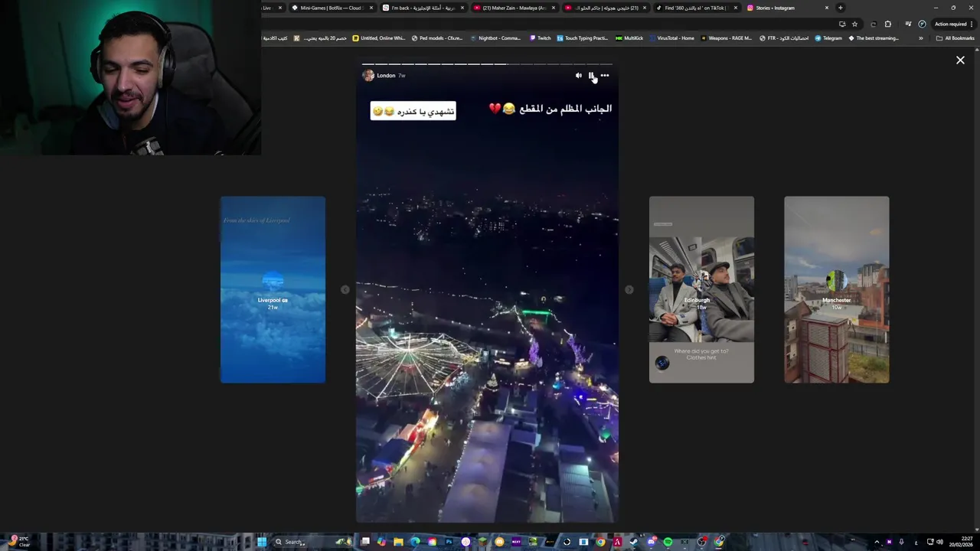Viewport: 980px width, 551px height.
Task: Open the Weapons - RAGE bookmark
Action: click(x=726, y=38)
